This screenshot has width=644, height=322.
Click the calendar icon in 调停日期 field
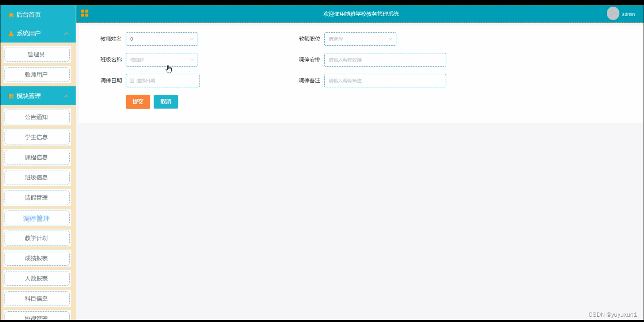point(132,80)
